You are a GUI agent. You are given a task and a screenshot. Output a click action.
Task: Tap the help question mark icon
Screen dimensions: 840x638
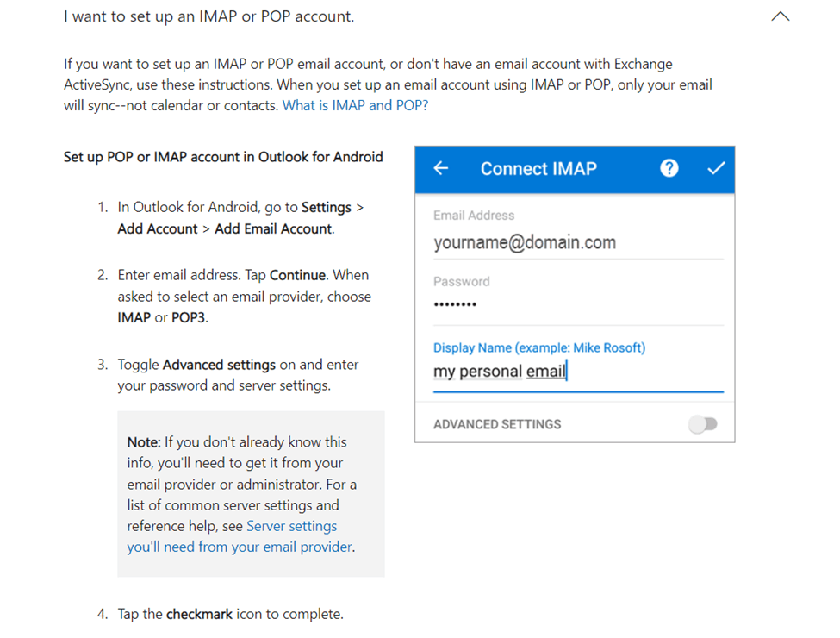coord(669,169)
